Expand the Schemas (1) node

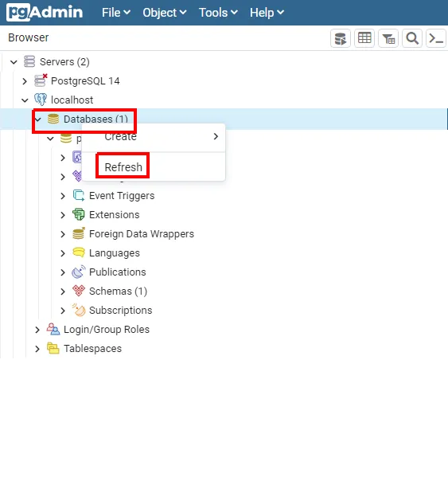[x=63, y=291]
